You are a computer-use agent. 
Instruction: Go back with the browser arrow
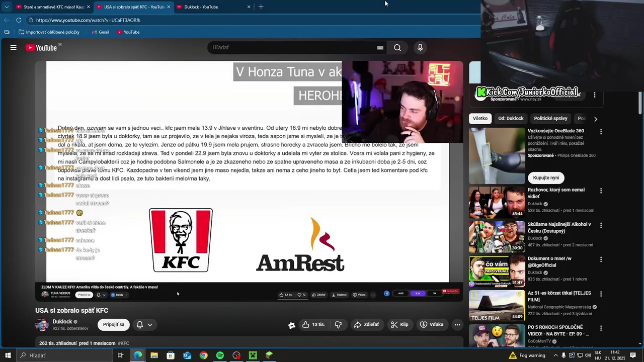(7, 20)
